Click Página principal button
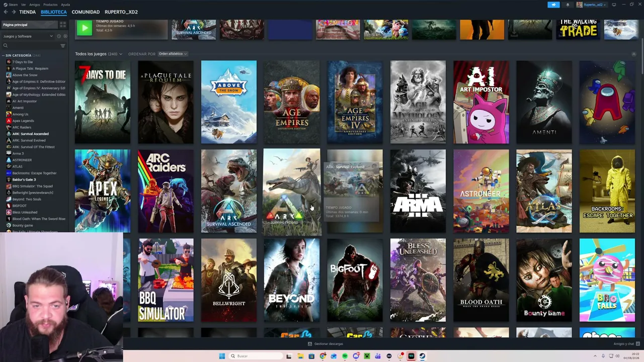644x362 pixels. point(29,25)
